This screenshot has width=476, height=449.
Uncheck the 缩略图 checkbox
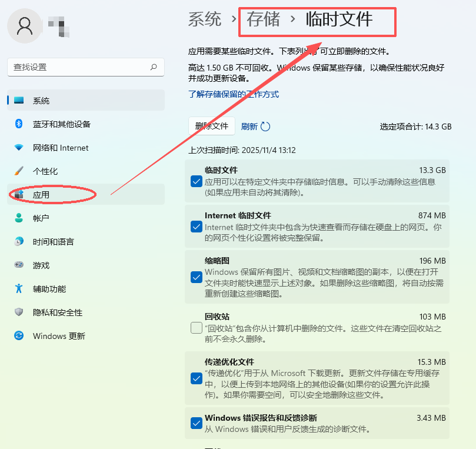(x=197, y=277)
